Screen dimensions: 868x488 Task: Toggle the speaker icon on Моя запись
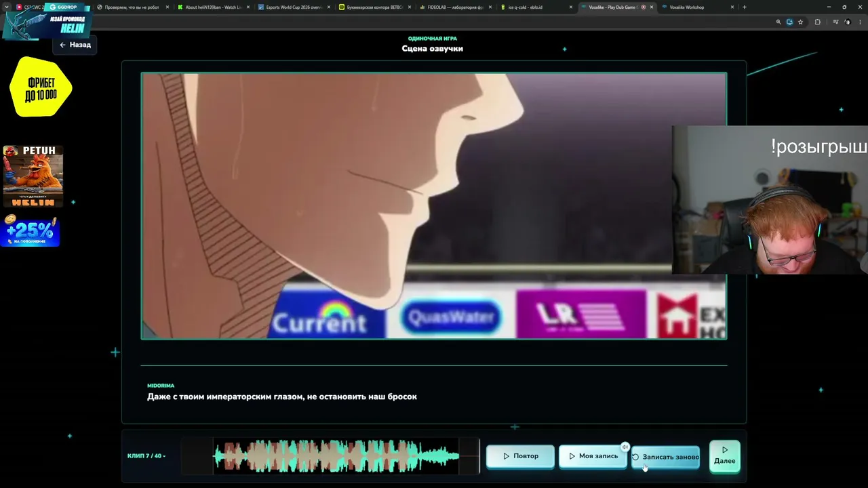tap(625, 447)
